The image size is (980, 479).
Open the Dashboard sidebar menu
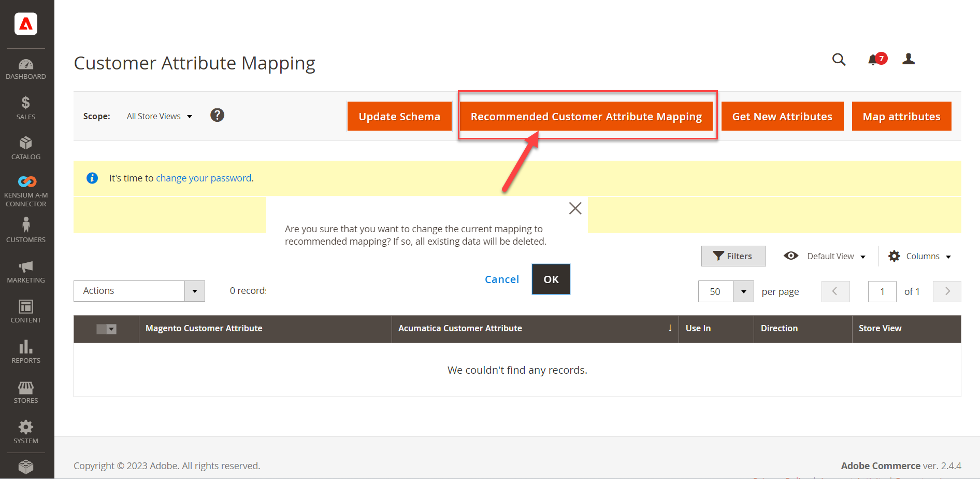pyautogui.click(x=26, y=69)
